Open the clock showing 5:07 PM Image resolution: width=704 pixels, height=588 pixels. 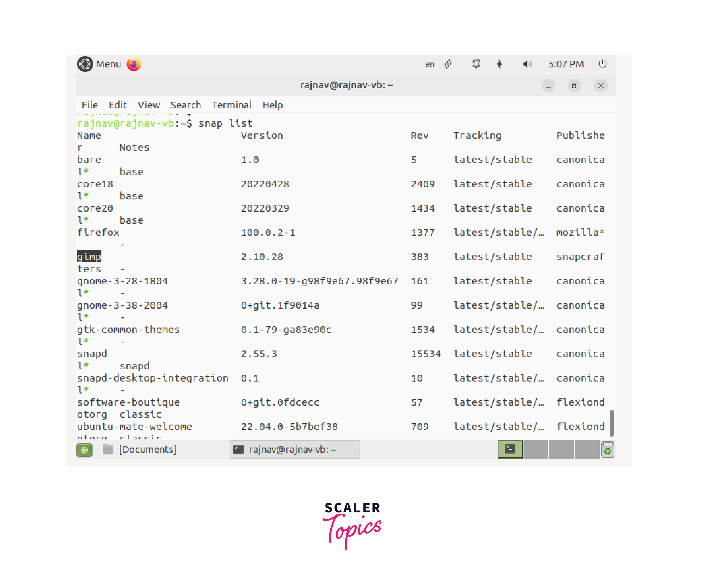(566, 64)
